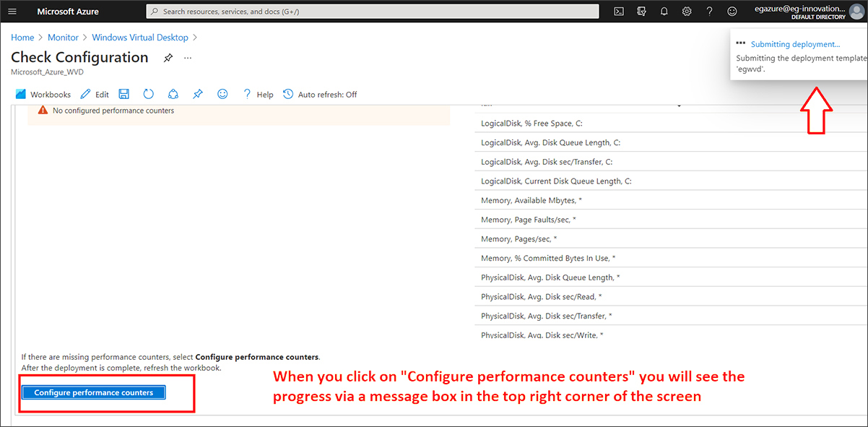This screenshot has height=427, width=868.
Task: Select LogicalDisk, Avg. Disk Queue Length, C: row
Action: point(671,143)
